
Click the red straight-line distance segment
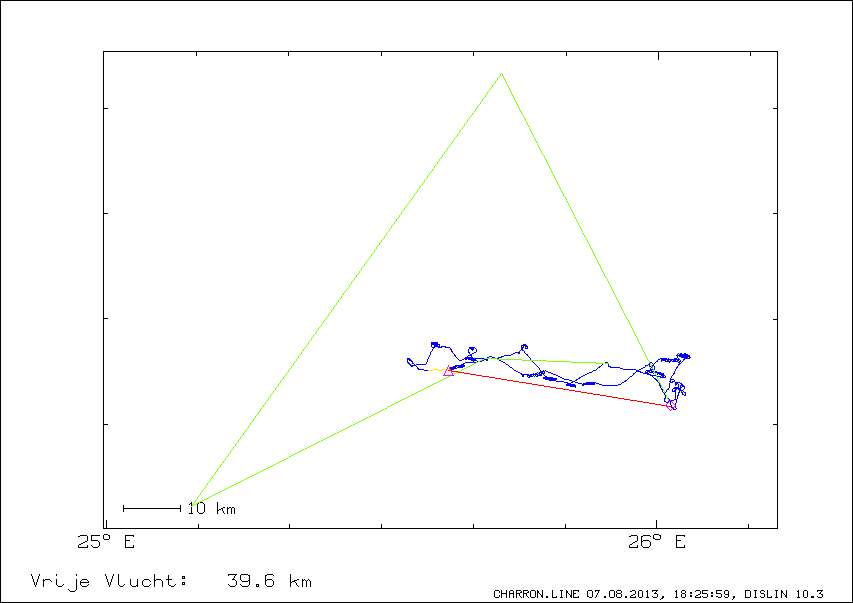[559, 388]
